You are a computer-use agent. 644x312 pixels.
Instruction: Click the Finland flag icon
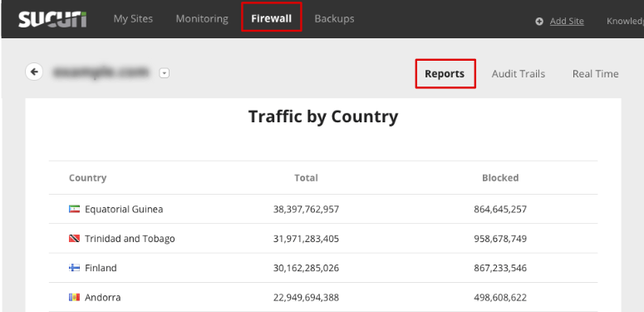[x=74, y=268]
